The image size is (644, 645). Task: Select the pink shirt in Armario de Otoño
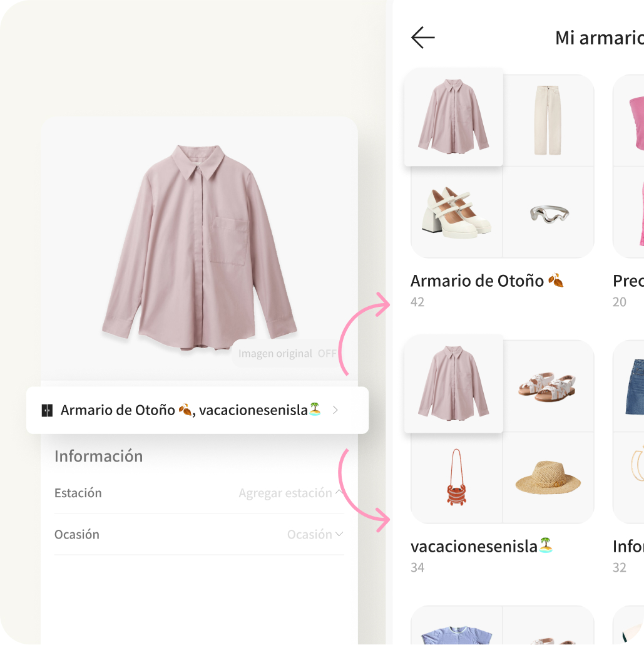[454, 117]
